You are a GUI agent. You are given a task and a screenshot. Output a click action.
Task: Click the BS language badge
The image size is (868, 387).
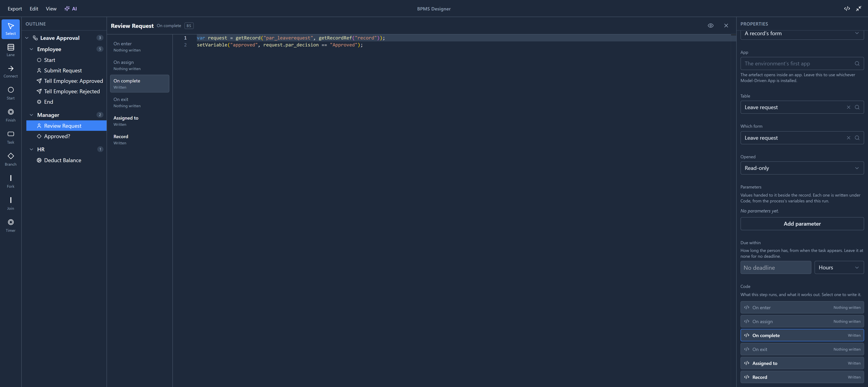[x=189, y=26]
